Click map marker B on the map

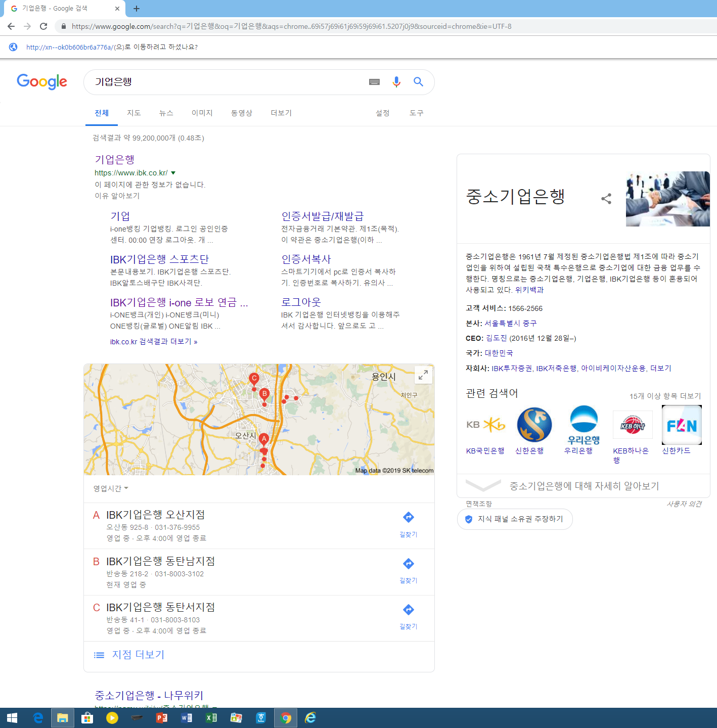coord(264,395)
